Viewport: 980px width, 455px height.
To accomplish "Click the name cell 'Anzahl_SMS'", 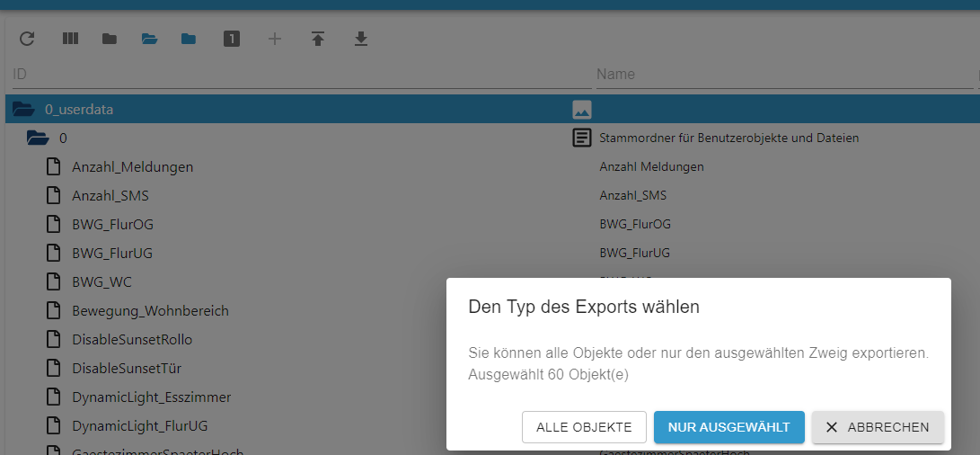I will pyautogui.click(x=632, y=195).
